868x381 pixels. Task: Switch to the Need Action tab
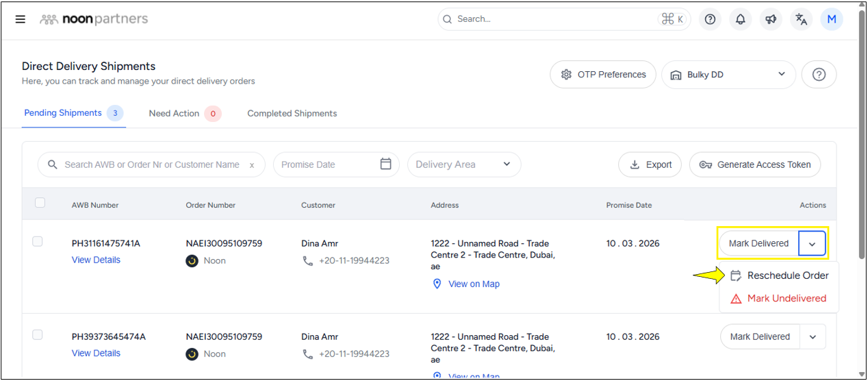coord(174,113)
